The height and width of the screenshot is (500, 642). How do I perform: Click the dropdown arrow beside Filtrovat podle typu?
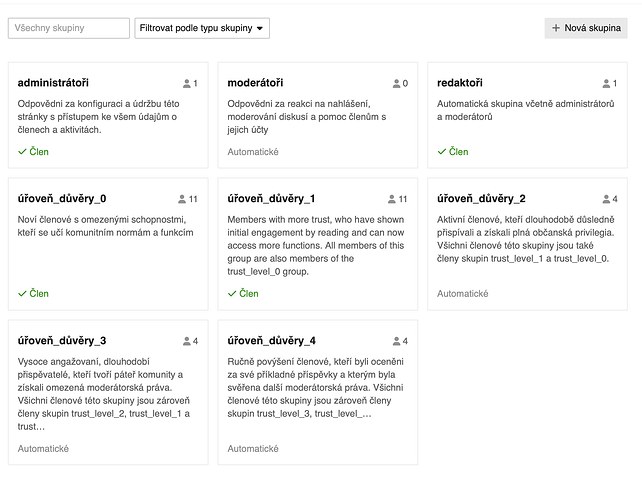point(260,28)
